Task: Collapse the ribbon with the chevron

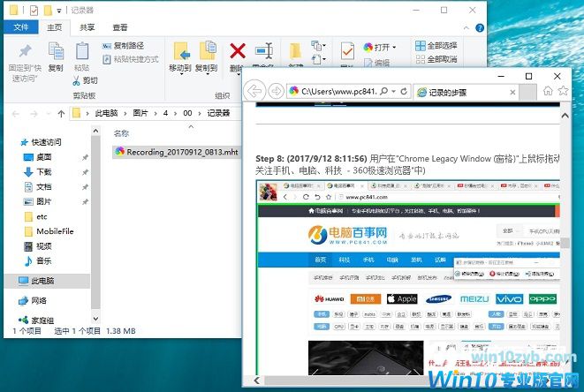Action: (466, 28)
